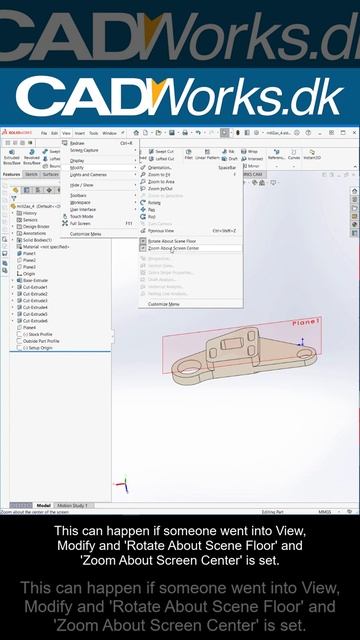Image resolution: width=360 pixels, height=640 pixels.
Task: Choose Previous View in Modify submenu
Action: pyautogui.click(x=191, y=231)
